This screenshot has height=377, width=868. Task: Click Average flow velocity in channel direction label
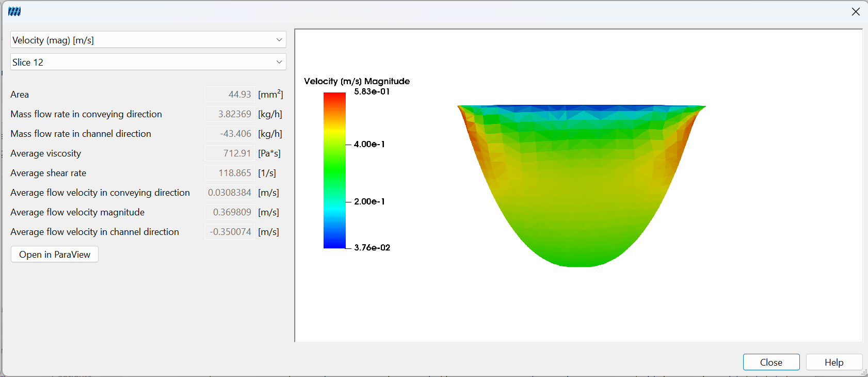[x=94, y=232]
